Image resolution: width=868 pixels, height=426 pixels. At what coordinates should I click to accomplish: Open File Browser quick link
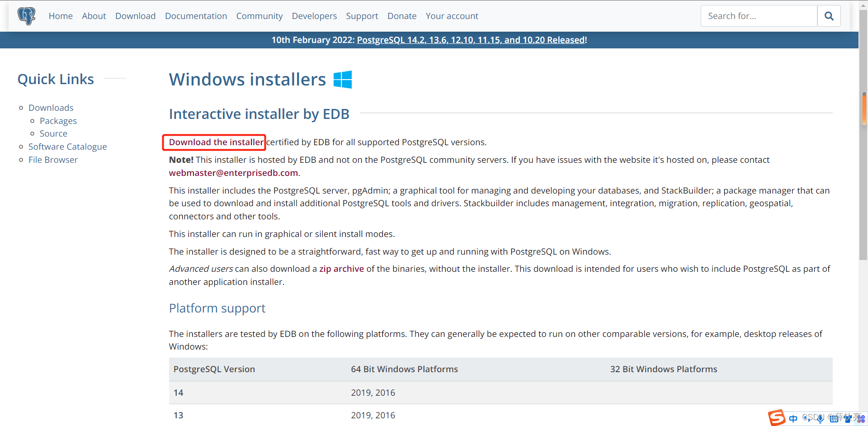coord(53,160)
